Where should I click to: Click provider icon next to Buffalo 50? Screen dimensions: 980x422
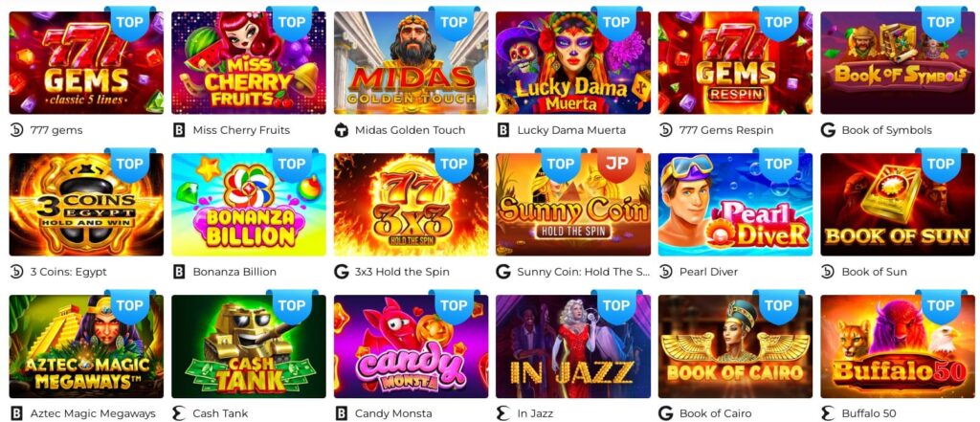828,413
